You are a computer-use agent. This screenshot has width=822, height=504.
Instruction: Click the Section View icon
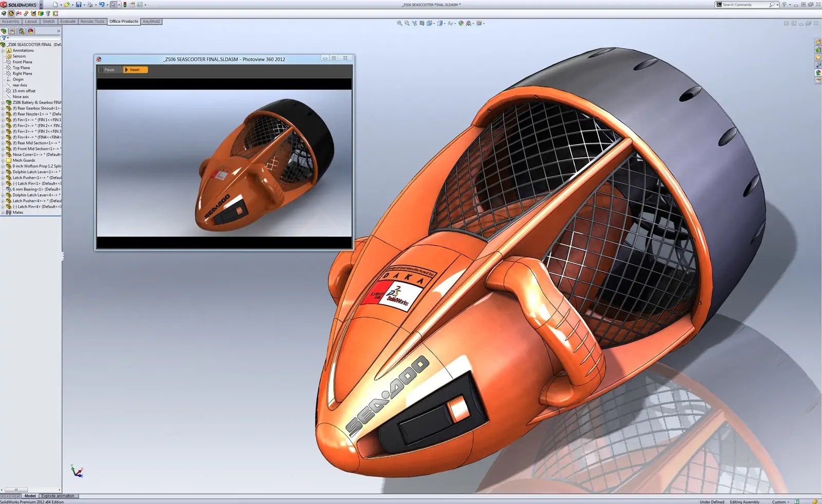tap(421, 23)
